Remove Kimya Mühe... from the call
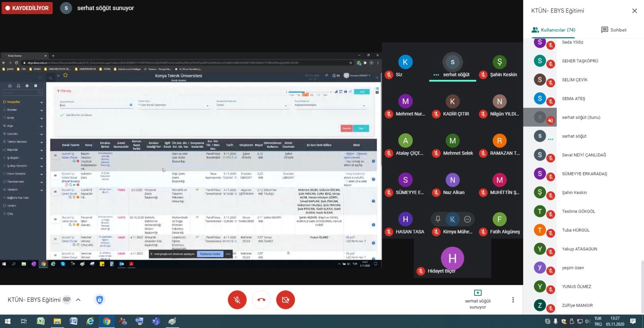 coord(467,219)
